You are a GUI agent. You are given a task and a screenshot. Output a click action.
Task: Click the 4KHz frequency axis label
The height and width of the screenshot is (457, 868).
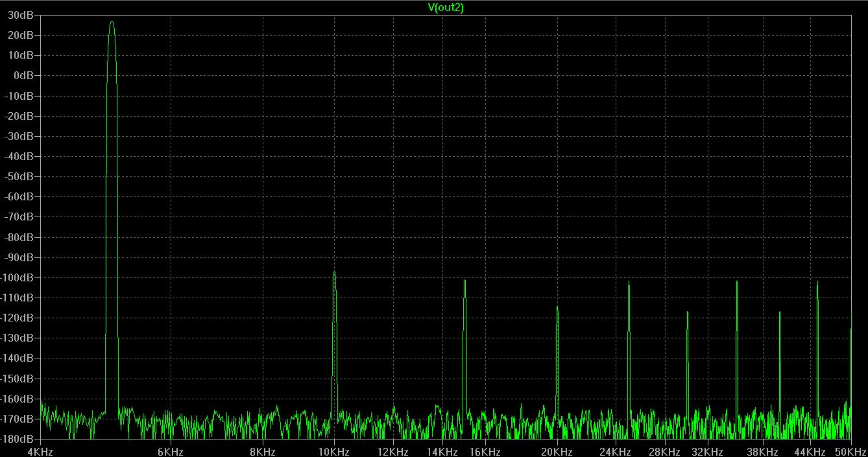pos(40,451)
